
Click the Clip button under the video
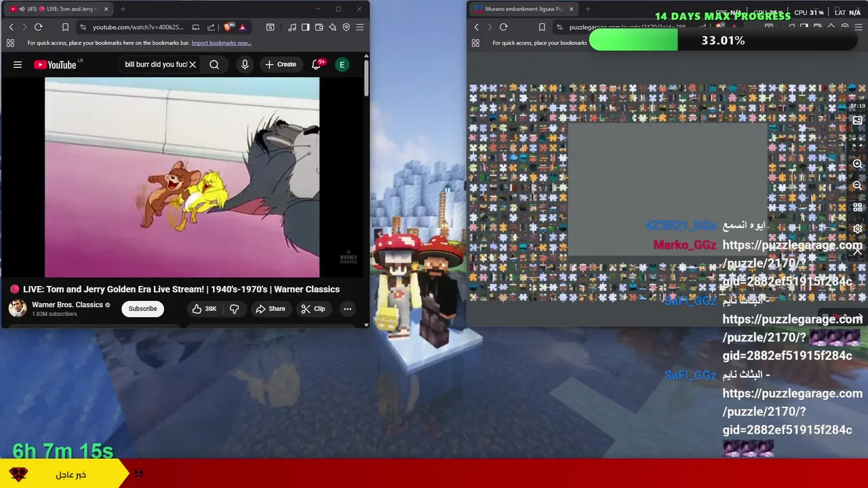click(x=313, y=308)
